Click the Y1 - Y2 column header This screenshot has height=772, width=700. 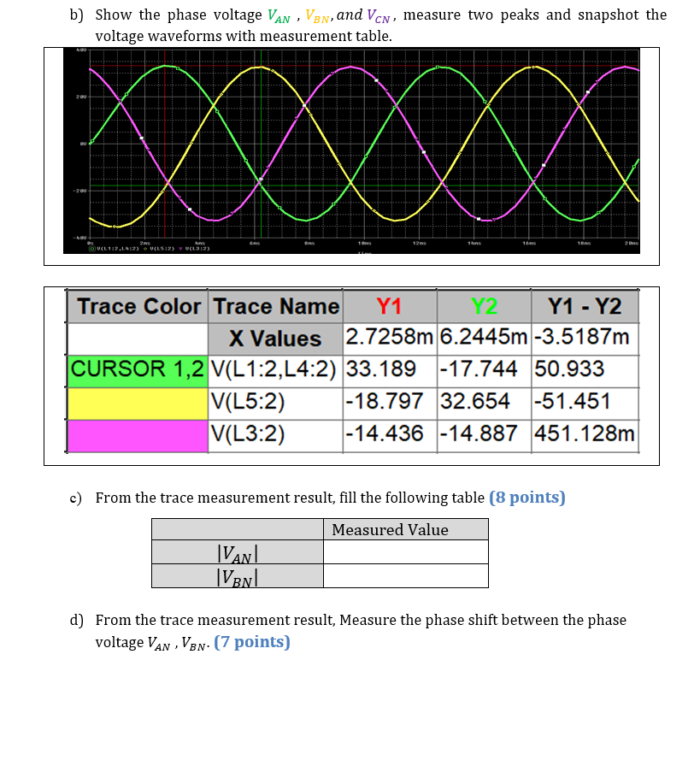[584, 306]
